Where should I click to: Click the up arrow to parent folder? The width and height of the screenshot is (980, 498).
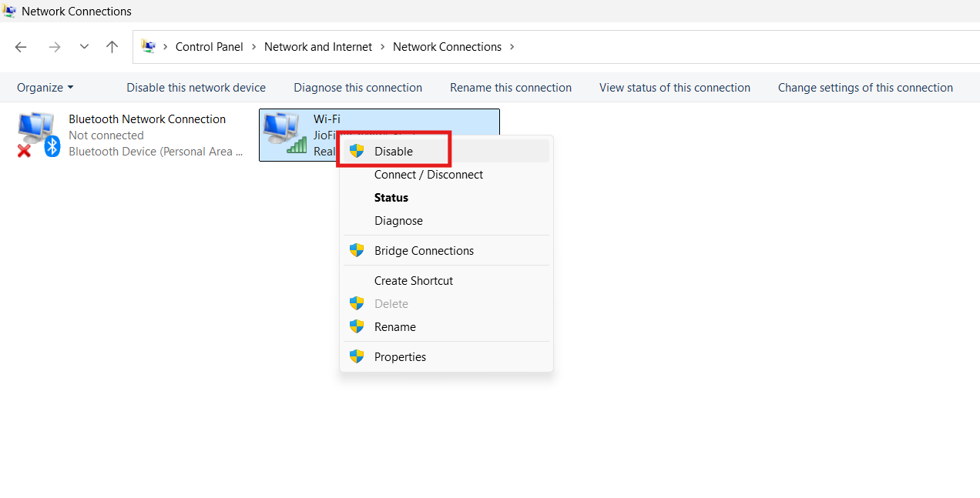pos(112,47)
